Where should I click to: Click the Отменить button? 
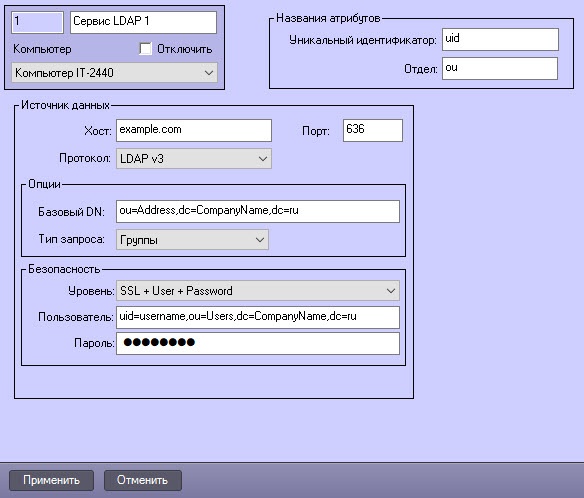143,480
